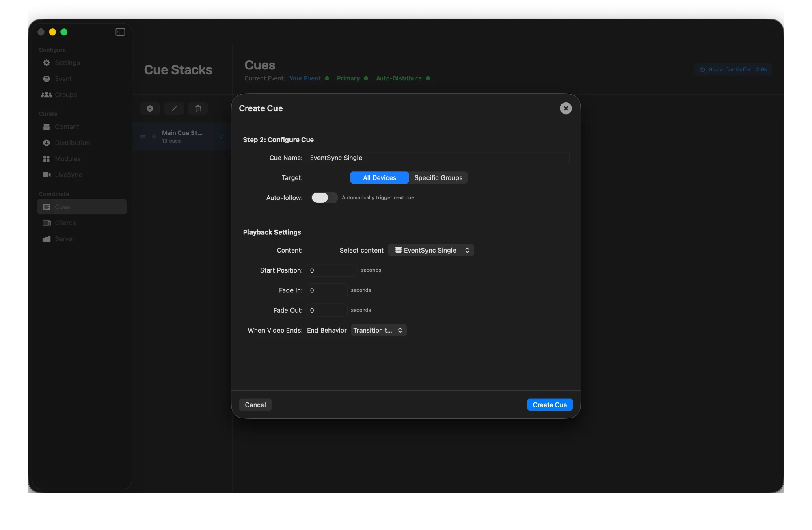Viewport: 812px width, 530px height.
Task: Click the delete cue stack trash icon
Action: [198, 108]
